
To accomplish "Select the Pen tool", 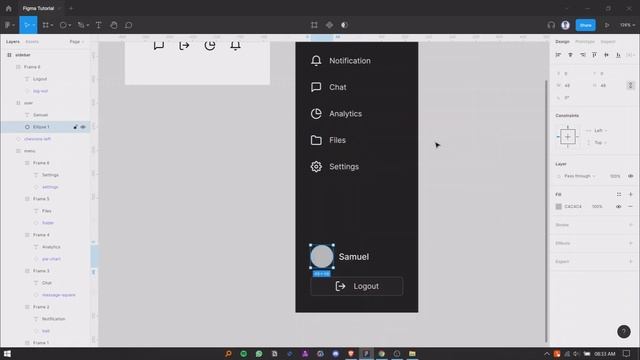I will (81, 25).
